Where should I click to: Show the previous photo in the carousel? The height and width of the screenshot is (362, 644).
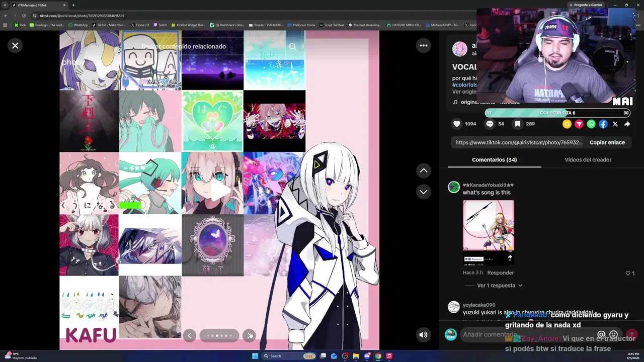click(190, 335)
